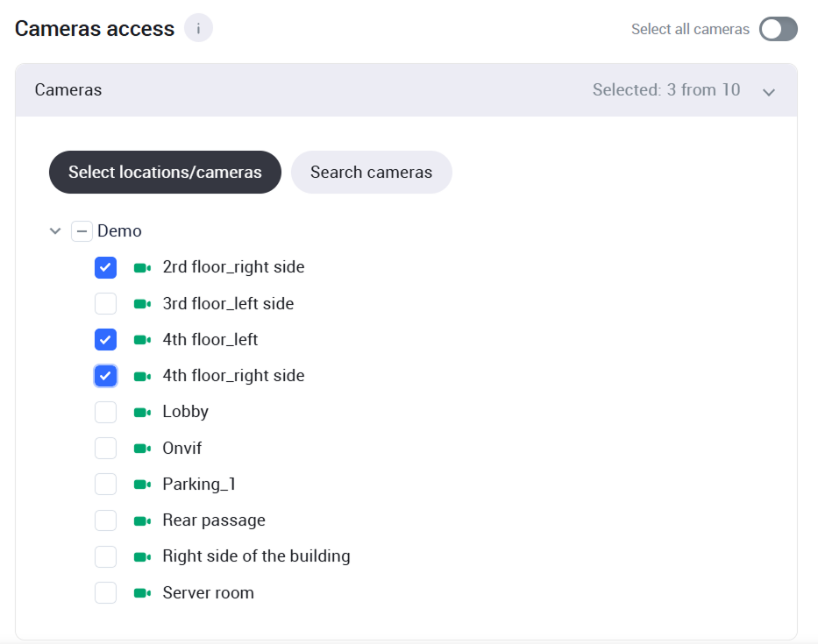Click the camera icon next to Server room
Image resolution: width=818 pixels, height=644 pixels.
coord(142,593)
